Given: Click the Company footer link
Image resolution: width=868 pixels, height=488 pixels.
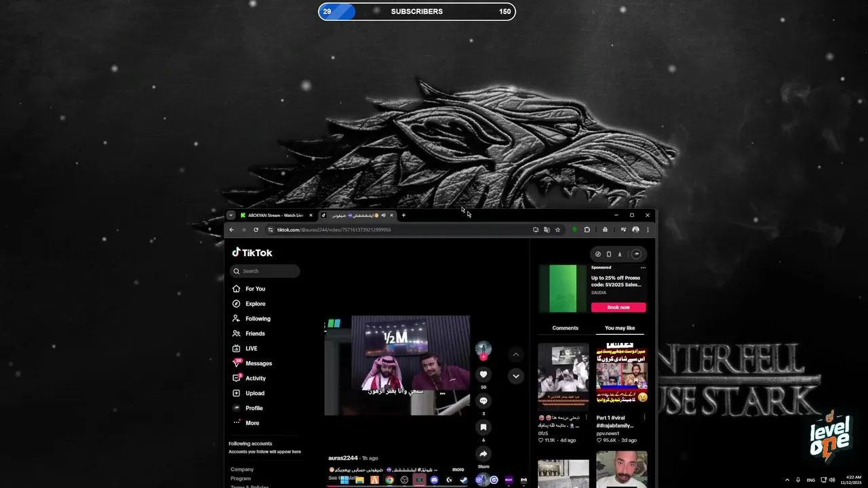Looking at the screenshot, I should pos(242,469).
